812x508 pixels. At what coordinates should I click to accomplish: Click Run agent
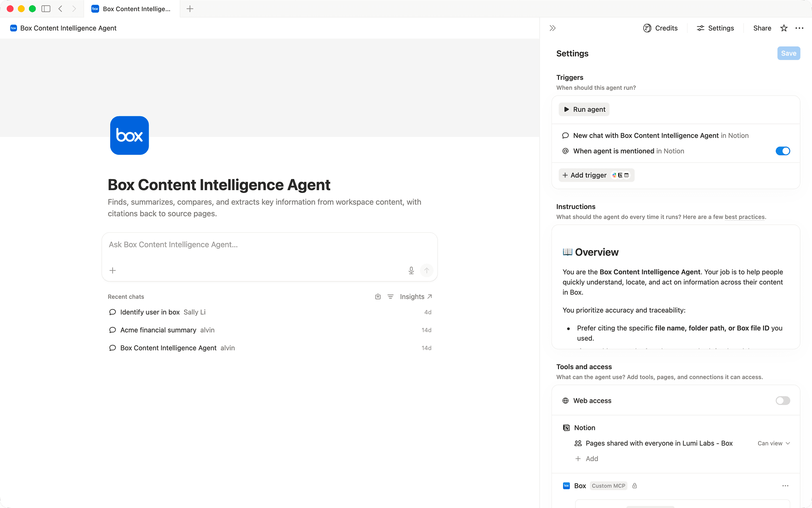[x=584, y=110]
